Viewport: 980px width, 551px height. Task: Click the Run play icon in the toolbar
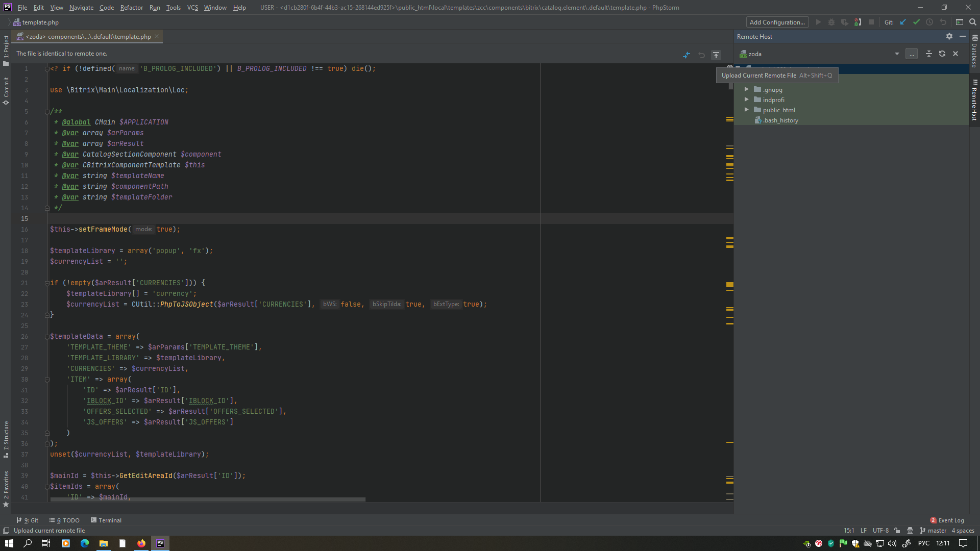(x=818, y=22)
